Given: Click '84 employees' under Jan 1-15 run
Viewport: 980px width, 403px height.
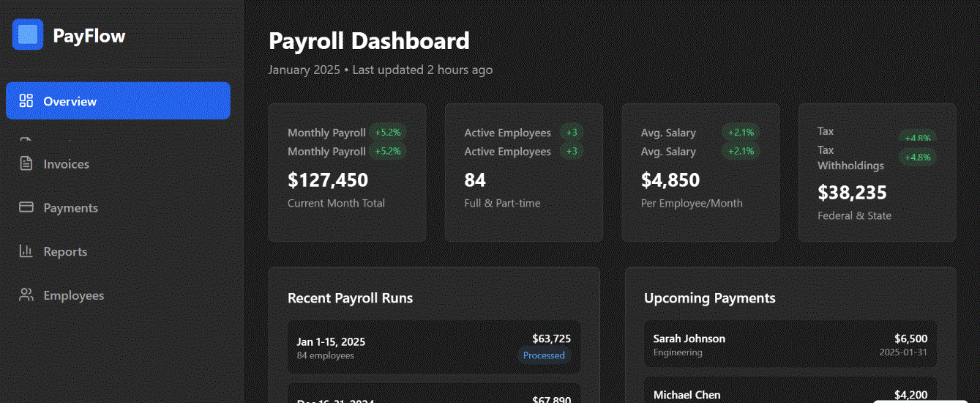Looking at the screenshot, I should tap(325, 355).
